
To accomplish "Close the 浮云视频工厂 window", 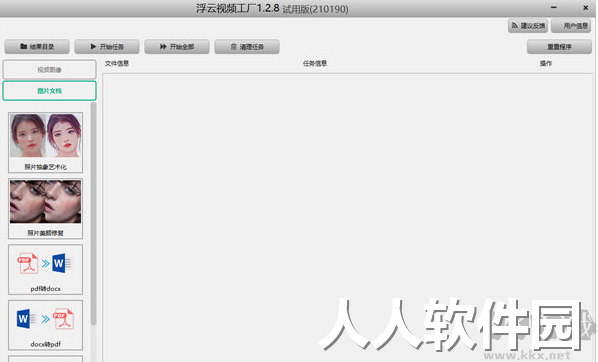I will (585, 8).
